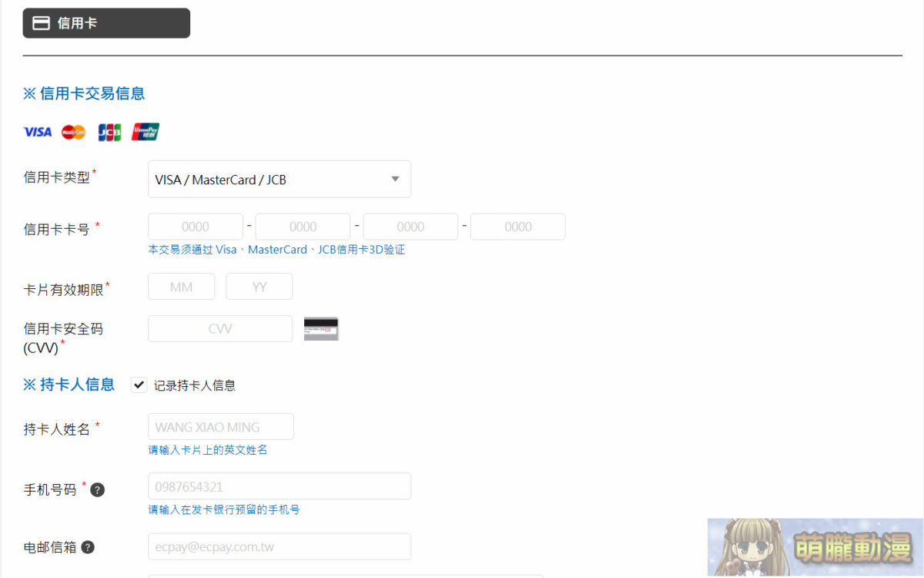
Task: Focus the first card number field
Action: pos(196,227)
